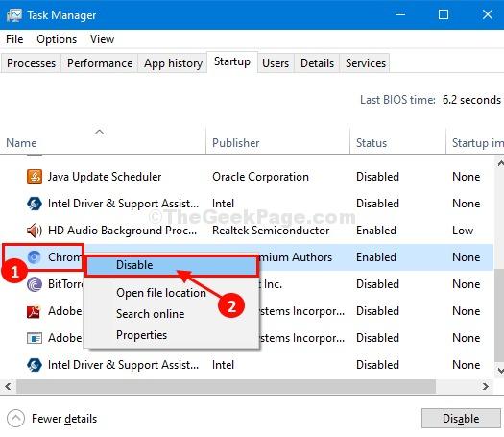Image resolution: width=504 pixels, height=437 pixels.
Task: Click the BitTorrent app icon
Action: click(35, 284)
